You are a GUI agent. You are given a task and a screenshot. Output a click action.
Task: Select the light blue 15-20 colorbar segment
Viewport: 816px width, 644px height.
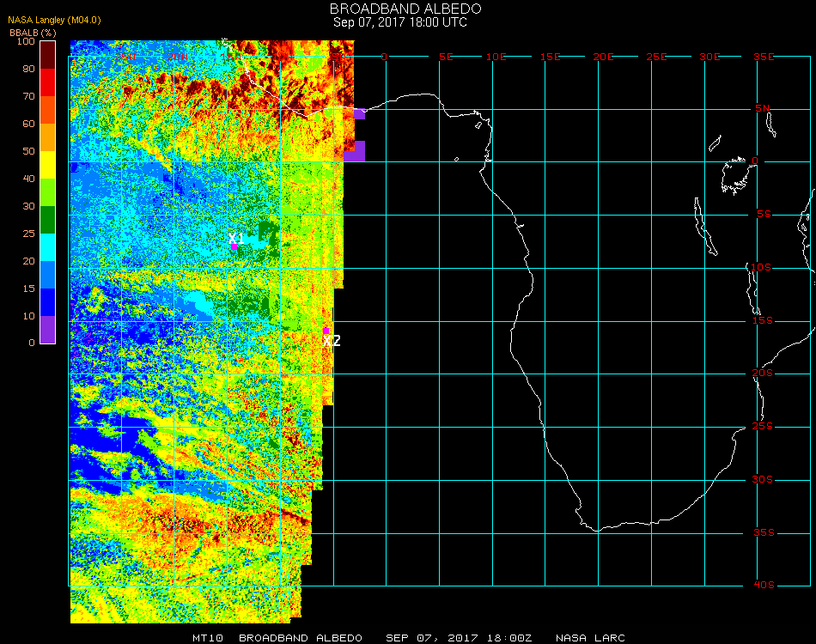click(x=48, y=275)
